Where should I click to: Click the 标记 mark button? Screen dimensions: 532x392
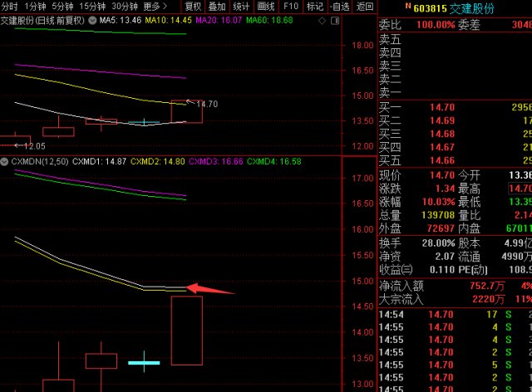[315, 6]
